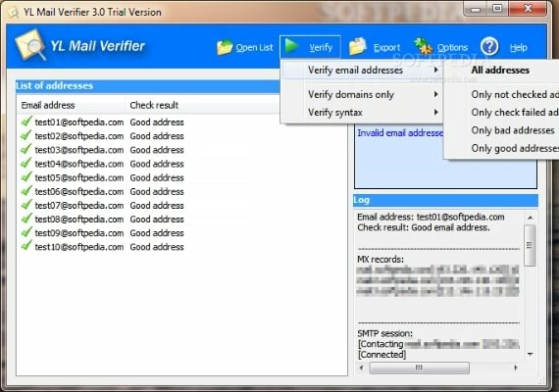Screen dimensions: 559x392
Task: Click the SMTP session log line
Action: coord(384,333)
